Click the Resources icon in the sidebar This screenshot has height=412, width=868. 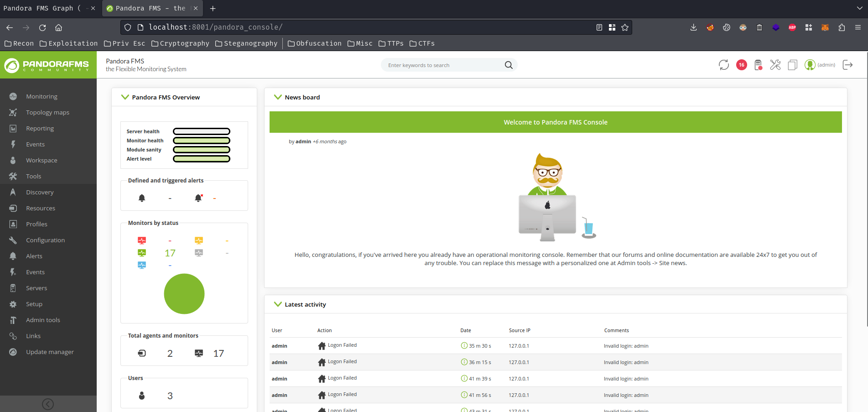point(13,208)
